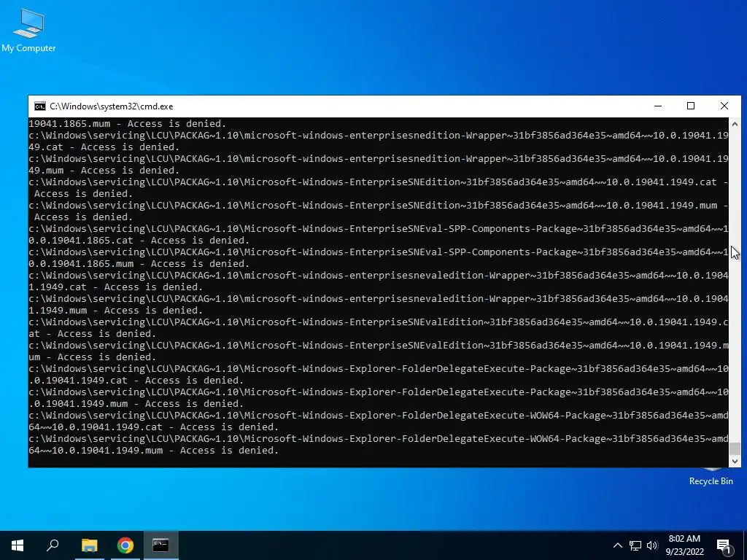Open File Explorer from the taskbar
The width and height of the screenshot is (747, 560).
[89, 545]
